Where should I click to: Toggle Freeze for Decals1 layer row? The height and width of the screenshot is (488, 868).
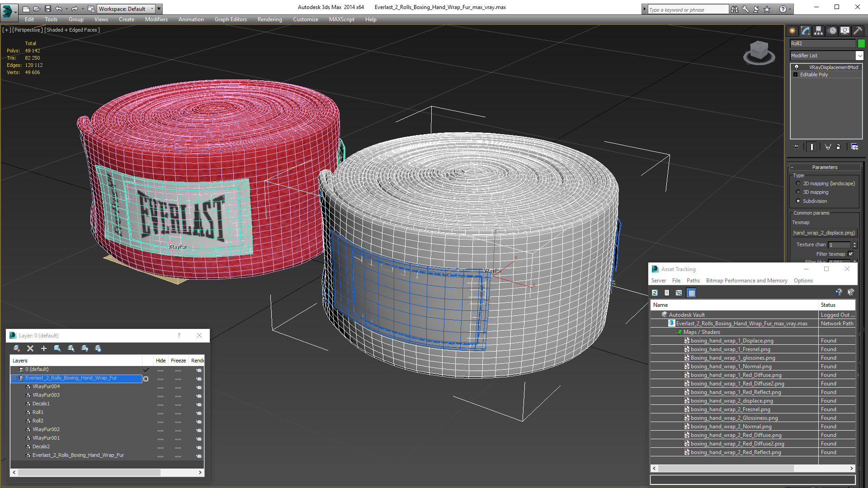click(178, 404)
